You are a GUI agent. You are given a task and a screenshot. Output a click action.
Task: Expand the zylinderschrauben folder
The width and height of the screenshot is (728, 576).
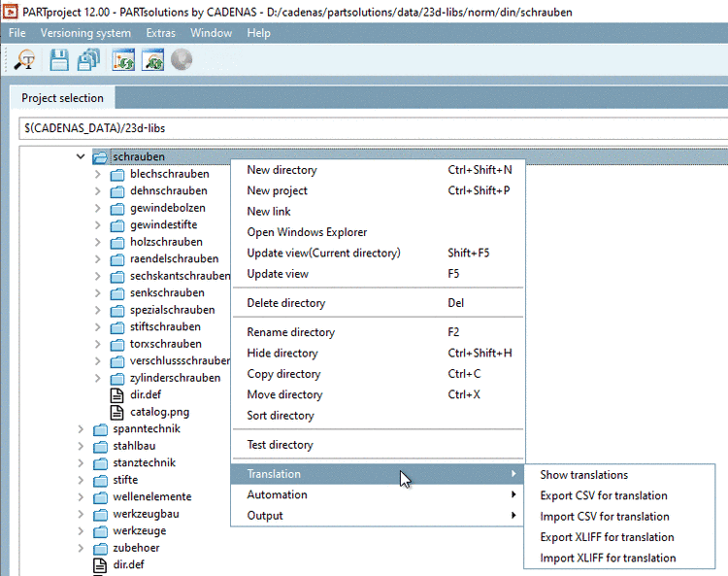coord(97,378)
